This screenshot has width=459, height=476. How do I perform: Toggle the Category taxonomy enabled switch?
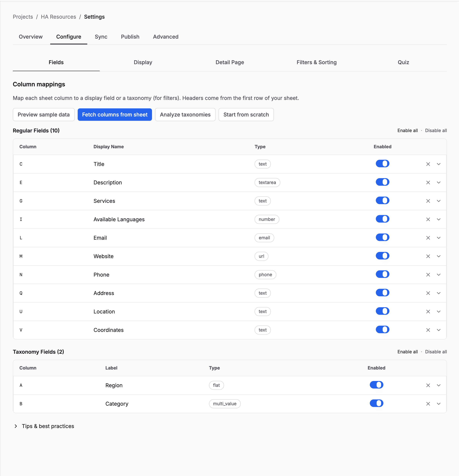point(376,403)
